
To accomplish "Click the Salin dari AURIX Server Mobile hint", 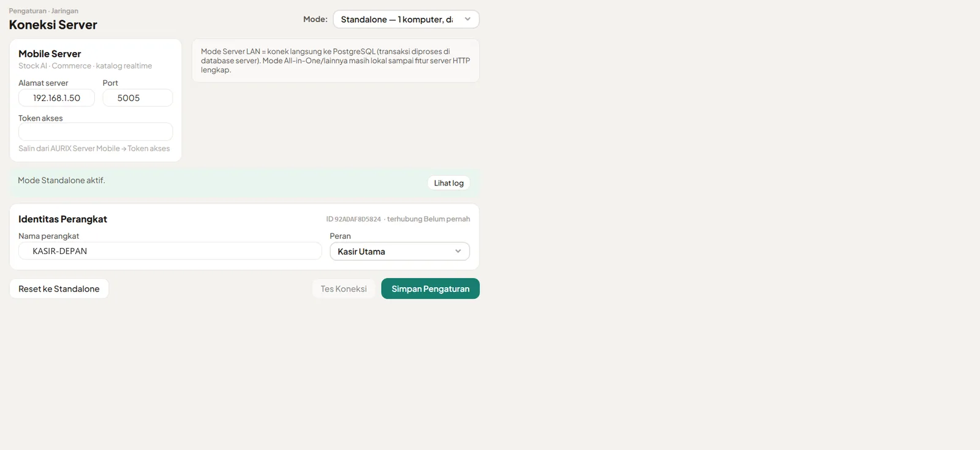I will [x=94, y=149].
